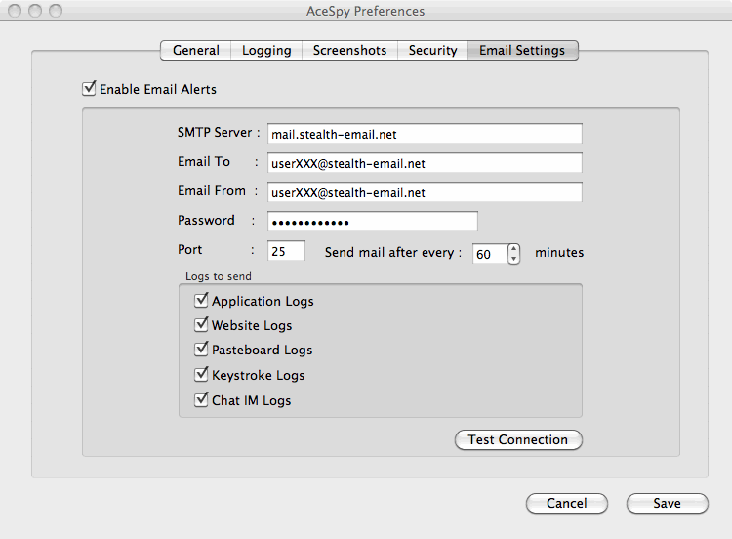Screen dimensions: 732x539
Task: Disable the Enable Email Alerts checkbox
Action: (90, 89)
